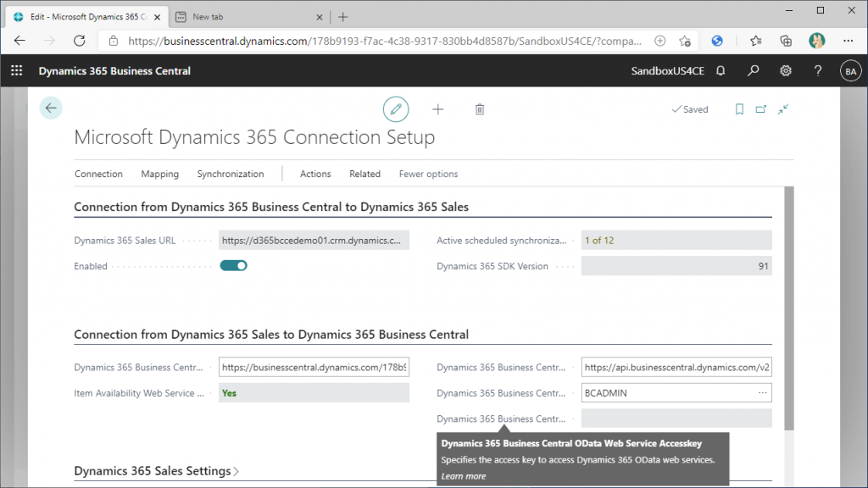Open the Mapping menu
The image size is (868, 488).
pos(160,174)
